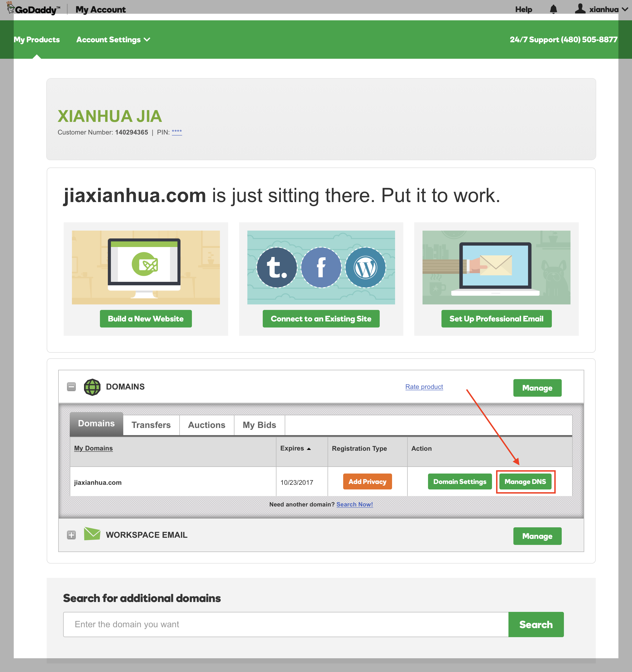Viewport: 632px width, 672px height.
Task: Click the Search Now! link
Action: pyautogui.click(x=354, y=504)
